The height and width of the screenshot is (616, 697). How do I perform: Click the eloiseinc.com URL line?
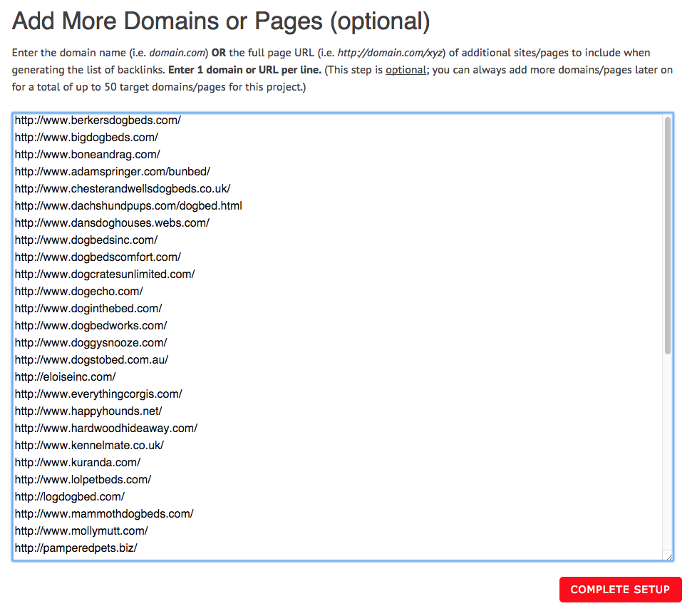(x=66, y=377)
